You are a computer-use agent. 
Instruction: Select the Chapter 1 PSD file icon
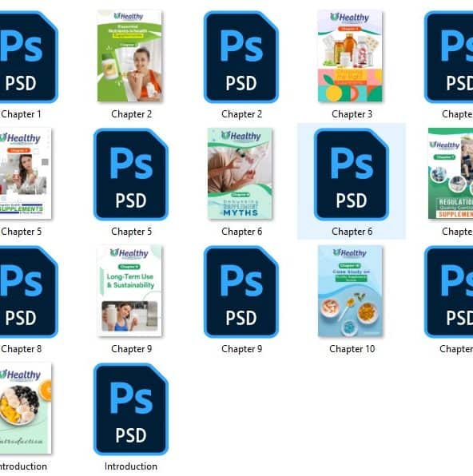[28, 57]
